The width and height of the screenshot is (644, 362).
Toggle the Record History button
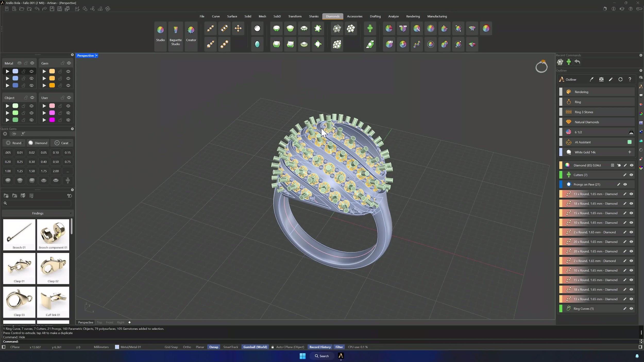pyautogui.click(x=320, y=347)
